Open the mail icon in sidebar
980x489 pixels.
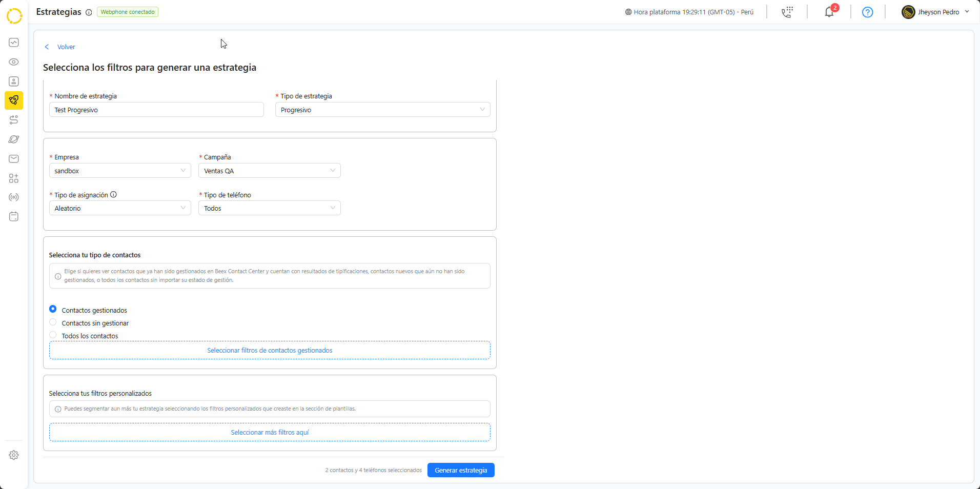click(x=14, y=159)
